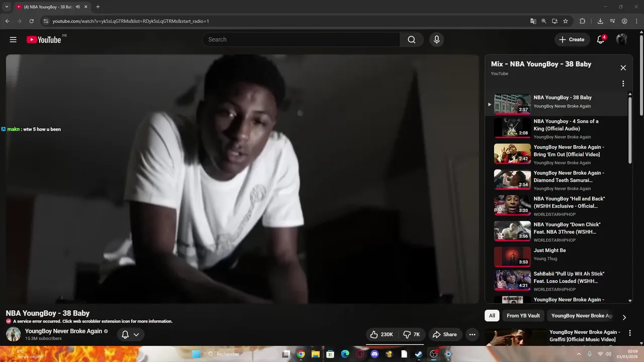Close the NBA YoungBoy browser tab

[x=86, y=7]
